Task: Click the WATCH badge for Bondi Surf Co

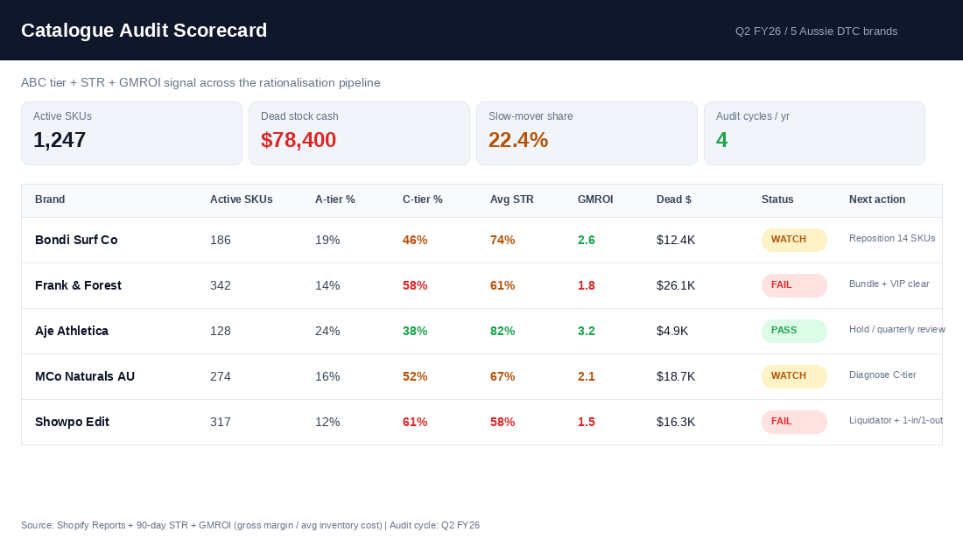Action: pyautogui.click(x=794, y=240)
